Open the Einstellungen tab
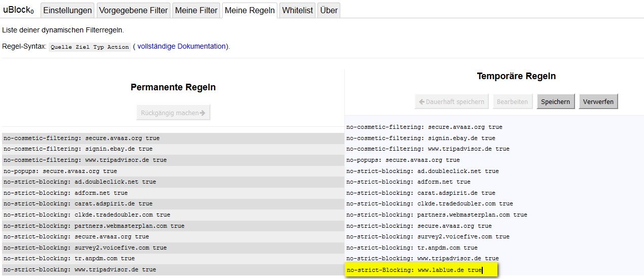644x279 pixels. [67, 10]
